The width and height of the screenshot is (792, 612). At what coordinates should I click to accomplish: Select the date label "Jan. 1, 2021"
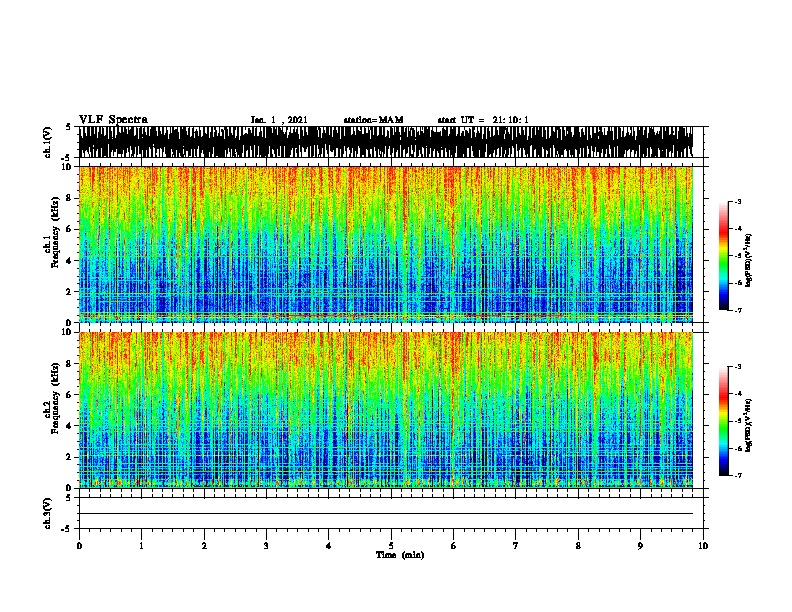(279, 120)
